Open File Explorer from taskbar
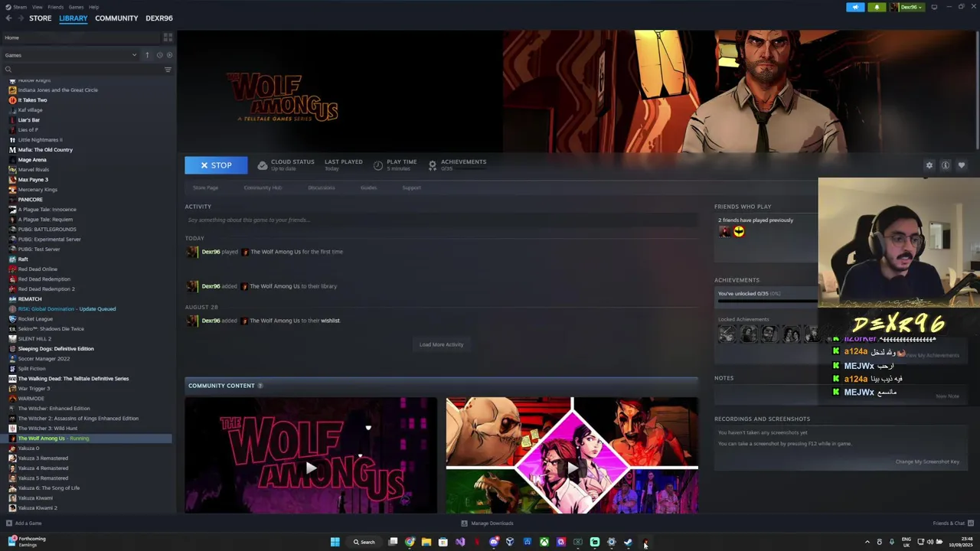Viewport: 980px width, 551px height. click(x=426, y=542)
